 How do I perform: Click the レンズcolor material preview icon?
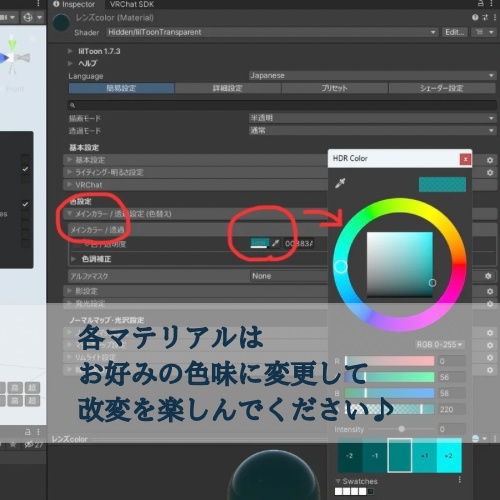(61, 23)
